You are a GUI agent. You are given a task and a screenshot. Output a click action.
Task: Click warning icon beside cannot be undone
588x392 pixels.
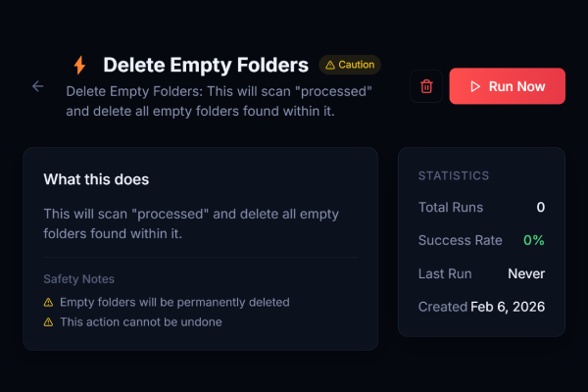[48, 321]
